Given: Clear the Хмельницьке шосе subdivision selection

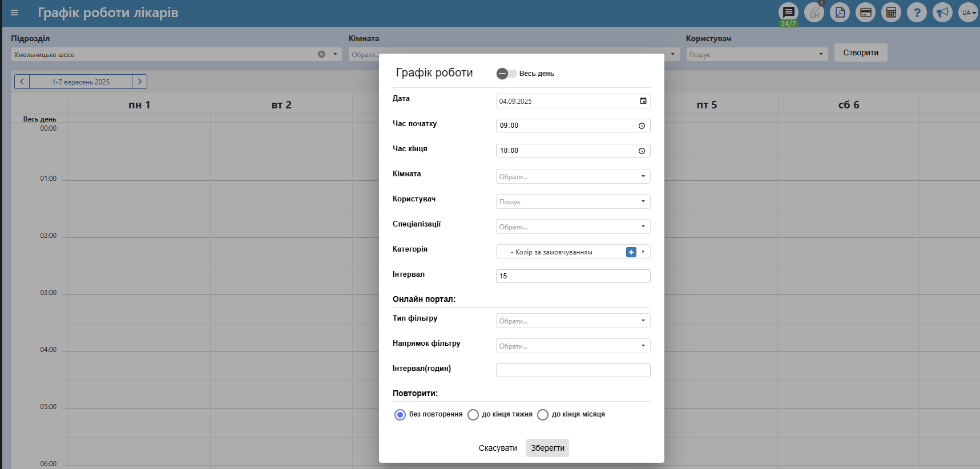Looking at the screenshot, I should (x=321, y=54).
